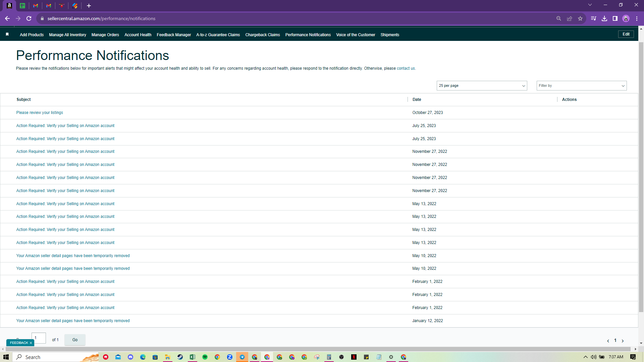Click the Seller Central bookmark flag icon
The width and height of the screenshot is (644, 362).
coord(7,34)
